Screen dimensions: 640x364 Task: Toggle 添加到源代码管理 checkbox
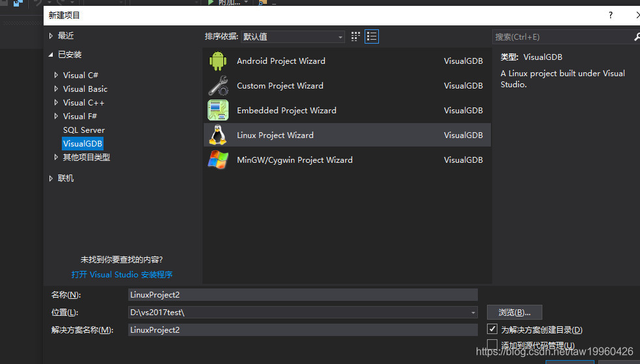(x=492, y=345)
